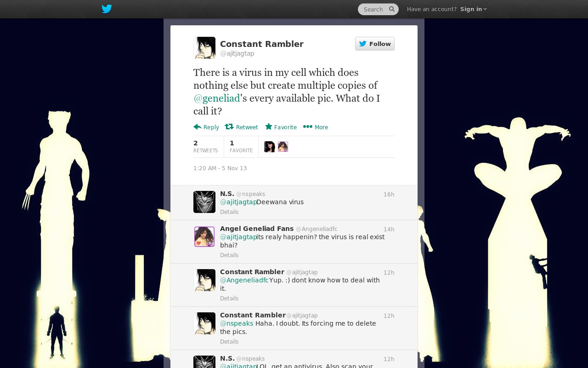
Task: Click @Angeneliadfc mention in reply
Action: [244, 280]
